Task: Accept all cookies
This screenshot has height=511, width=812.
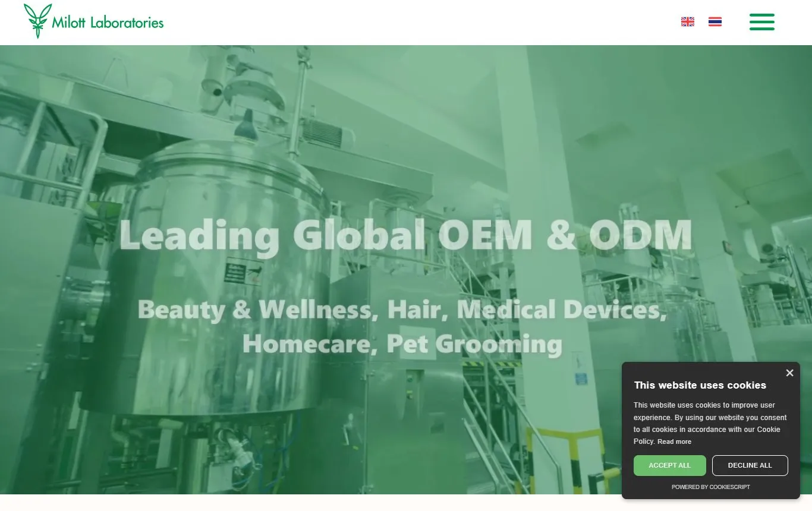Action: pyautogui.click(x=670, y=465)
